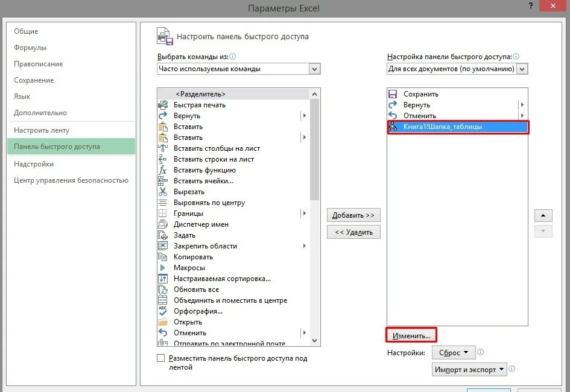Screen dimensions: 570x392
Task: Open the Для всех документов dropdown
Action: [522, 69]
